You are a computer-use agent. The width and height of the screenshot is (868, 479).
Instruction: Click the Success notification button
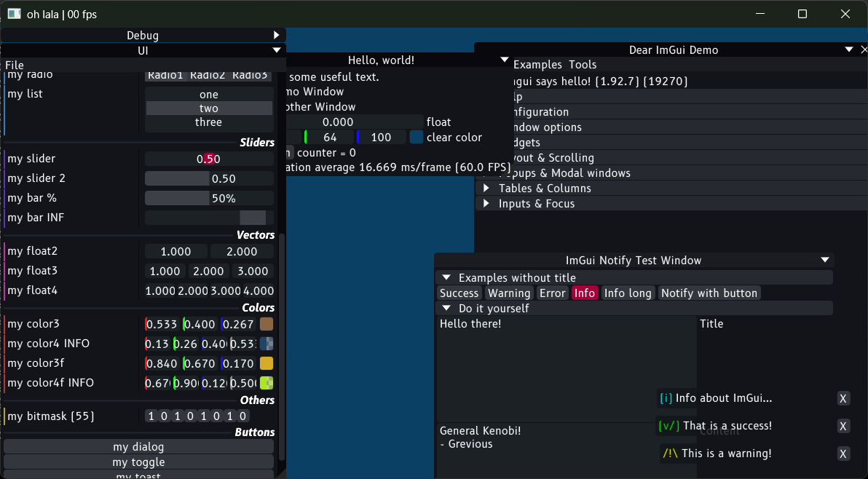point(459,293)
